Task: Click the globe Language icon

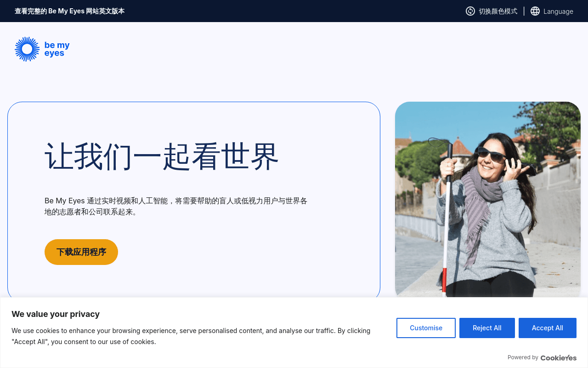Action: click(x=535, y=11)
